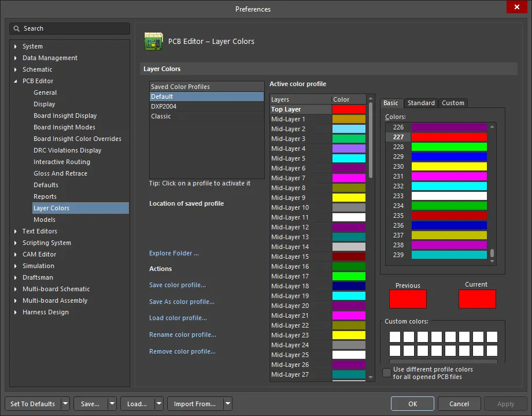Click the PCB Editor board icon

point(154,42)
